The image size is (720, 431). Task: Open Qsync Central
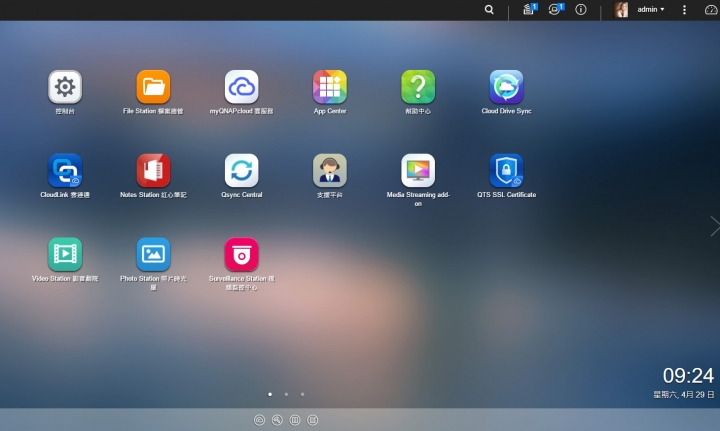(242, 170)
